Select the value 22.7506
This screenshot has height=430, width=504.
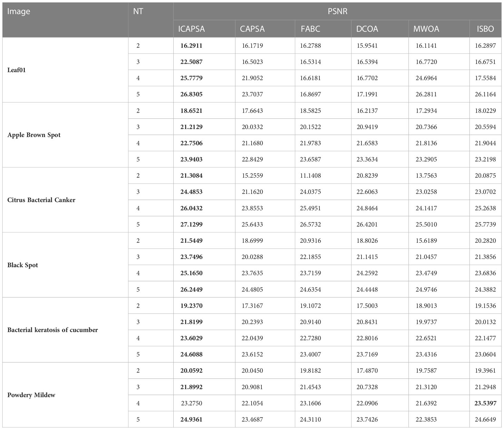tap(191, 143)
